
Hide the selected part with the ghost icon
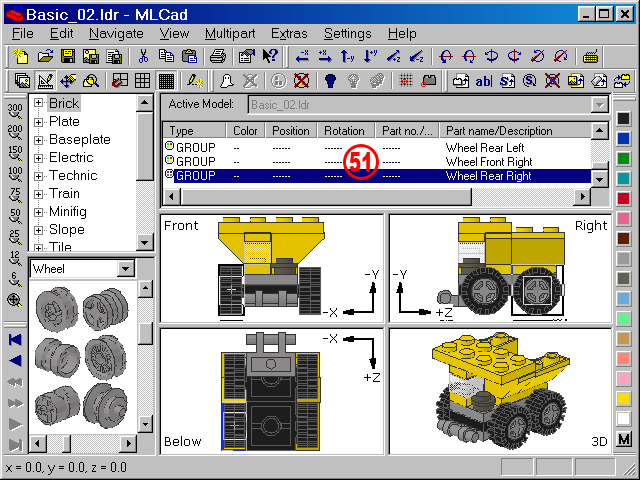click(x=227, y=80)
